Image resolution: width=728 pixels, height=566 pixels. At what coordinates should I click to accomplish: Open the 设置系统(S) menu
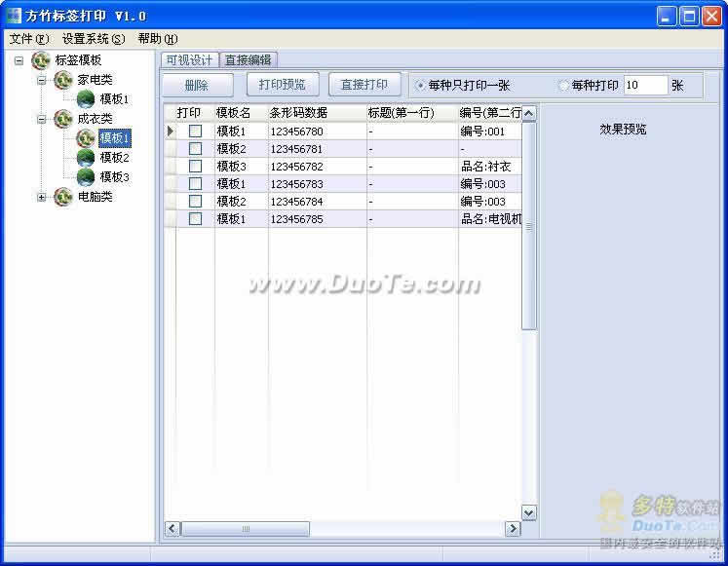click(x=94, y=39)
